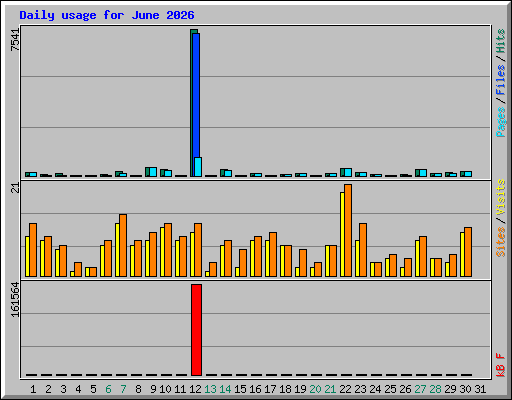Image resolution: width=512 pixels, height=400 pixels.
Task: Click the tall blue Files bar for day 12
Action: point(196,95)
